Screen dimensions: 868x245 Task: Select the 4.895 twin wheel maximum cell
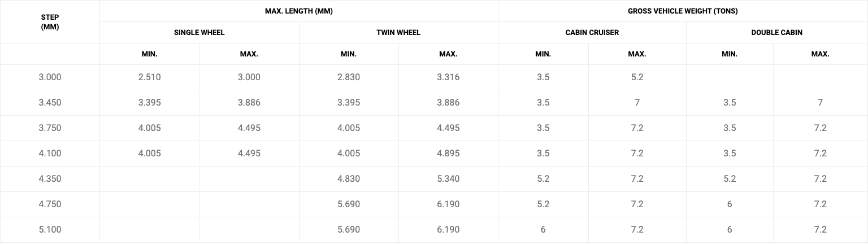[448, 154]
